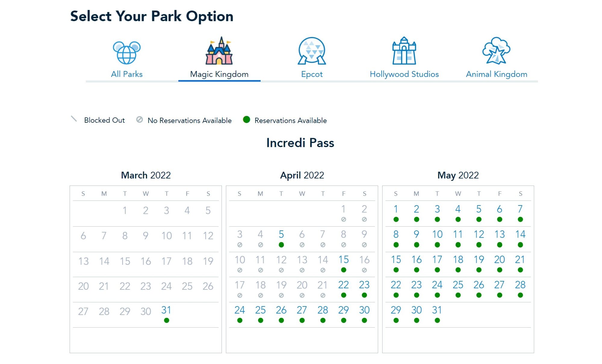This screenshot has height=364, width=602.
Task: Click the All Parks globe icon
Action: (127, 53)
